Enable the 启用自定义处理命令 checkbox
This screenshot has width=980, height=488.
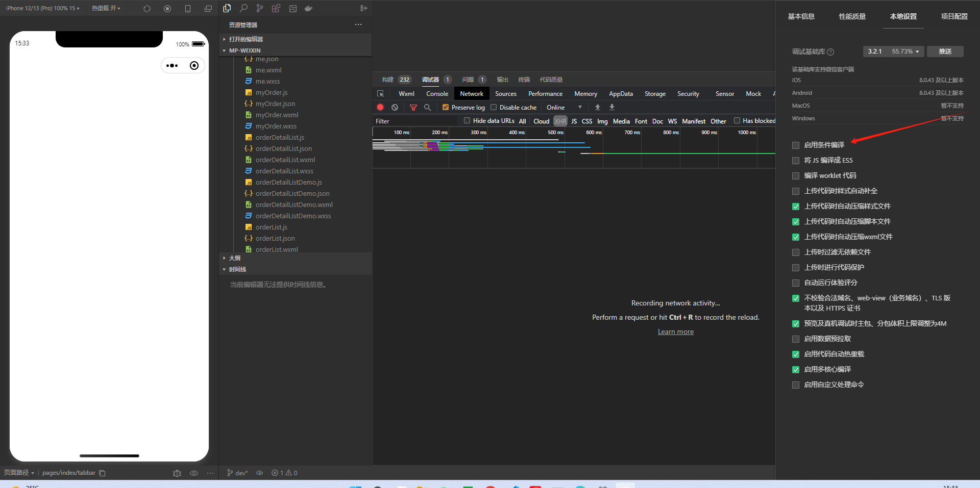[x=796, y=385]
